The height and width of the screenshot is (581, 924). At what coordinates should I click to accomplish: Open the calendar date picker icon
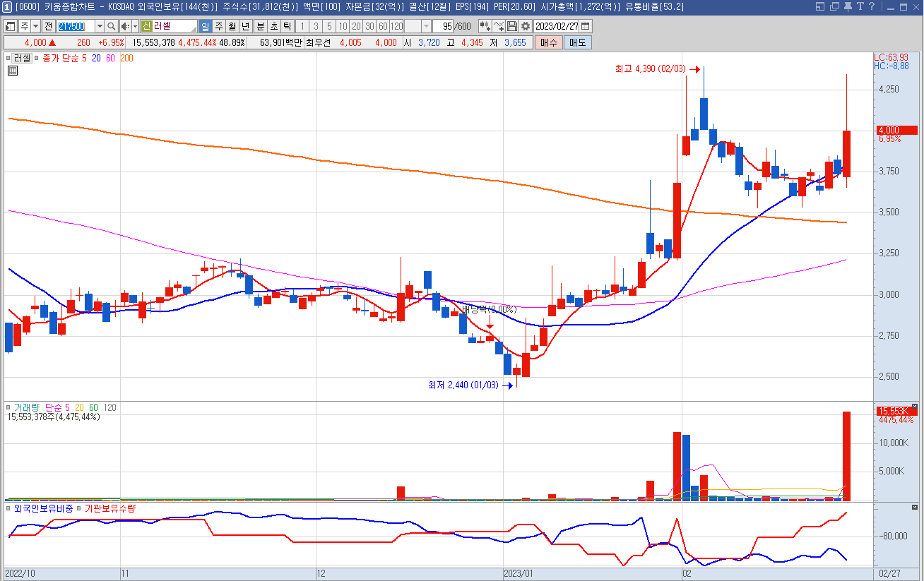click(585, 26)
